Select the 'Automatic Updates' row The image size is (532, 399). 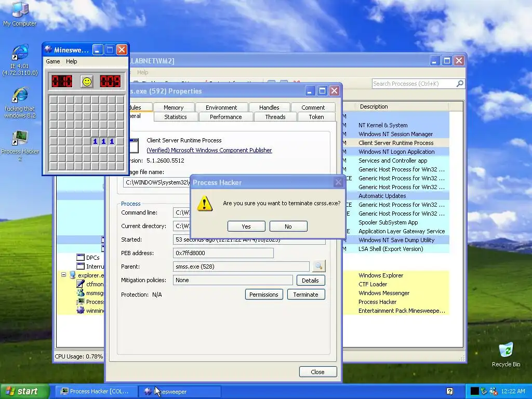coord(395,196)
